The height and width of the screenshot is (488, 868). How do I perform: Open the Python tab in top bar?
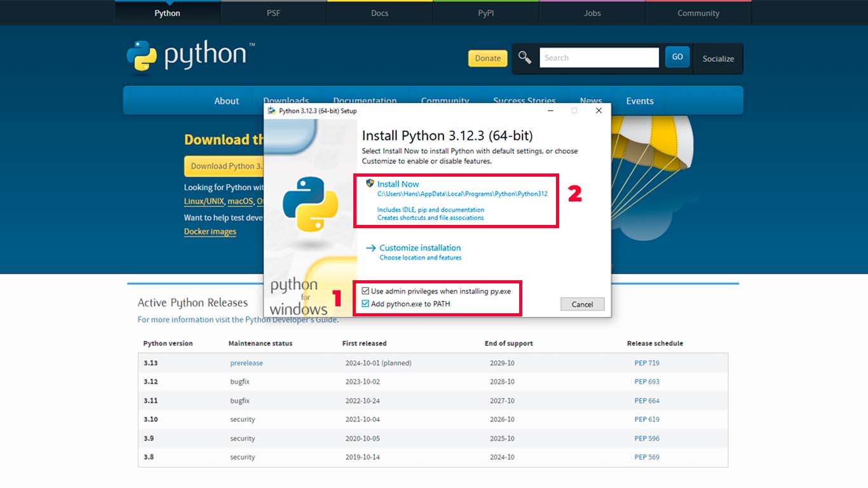pyautogui.click(x=167, y=13)
